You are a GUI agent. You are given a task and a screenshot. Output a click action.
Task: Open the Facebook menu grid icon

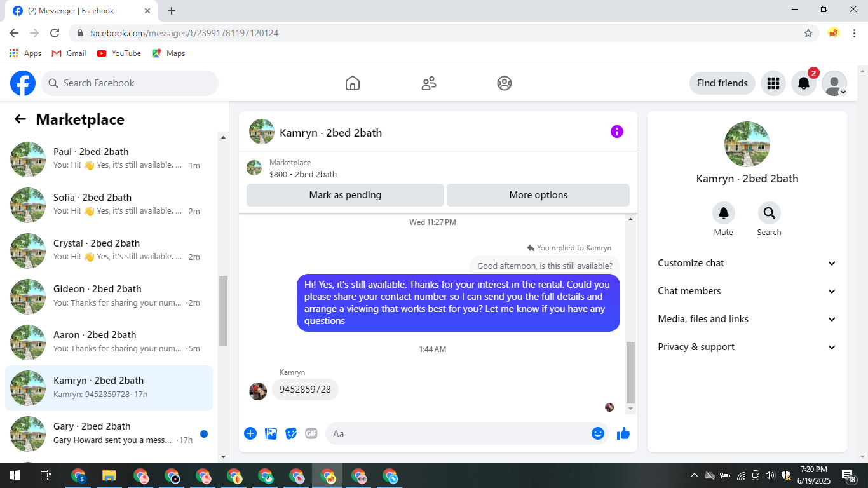click(773, 83)
